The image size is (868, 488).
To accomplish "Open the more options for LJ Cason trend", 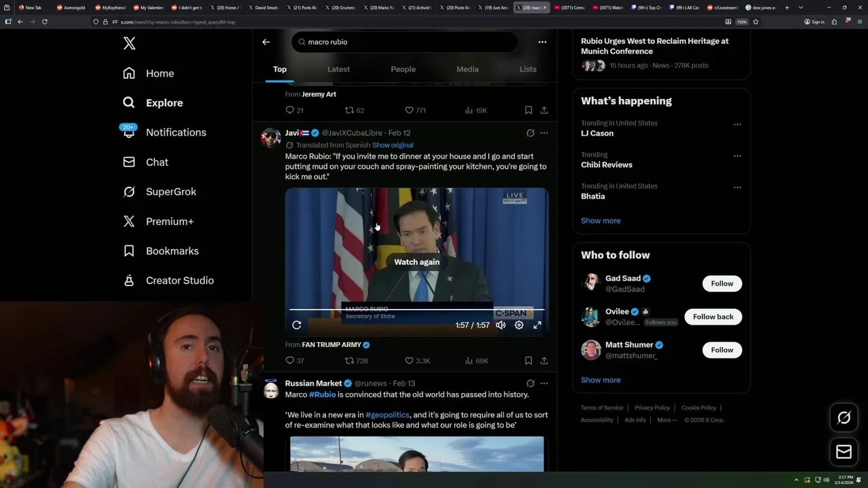I will (x=737, y=124).
